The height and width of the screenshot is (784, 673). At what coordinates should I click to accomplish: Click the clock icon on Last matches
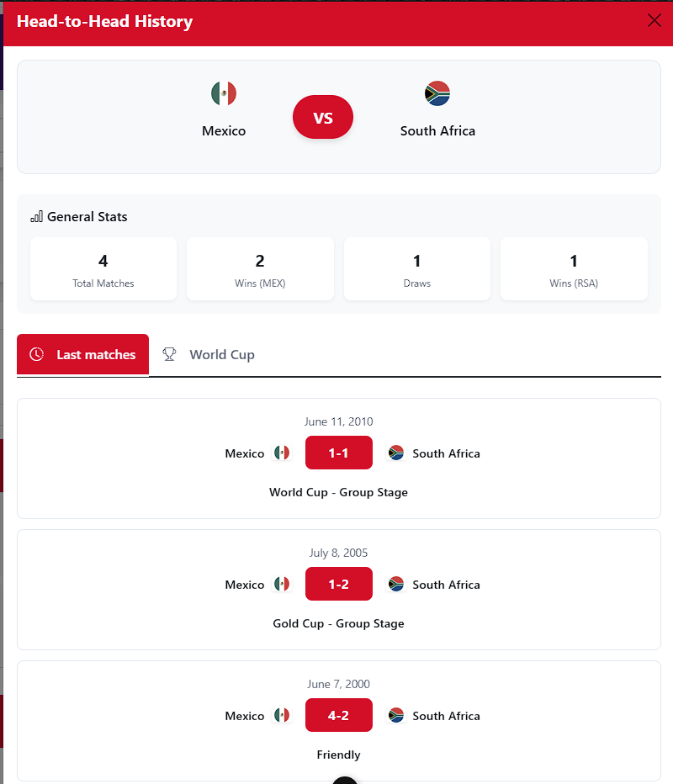tap(36, 354)
